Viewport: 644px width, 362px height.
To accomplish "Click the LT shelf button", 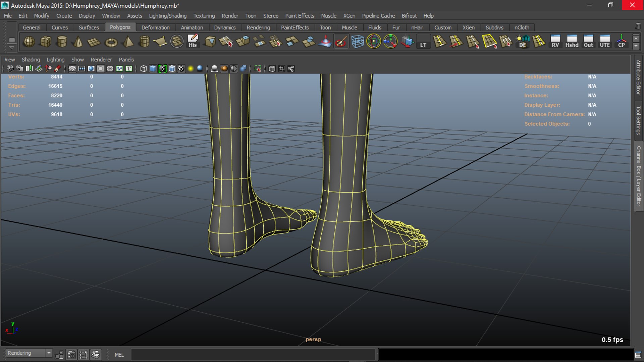I will point(423,42).
